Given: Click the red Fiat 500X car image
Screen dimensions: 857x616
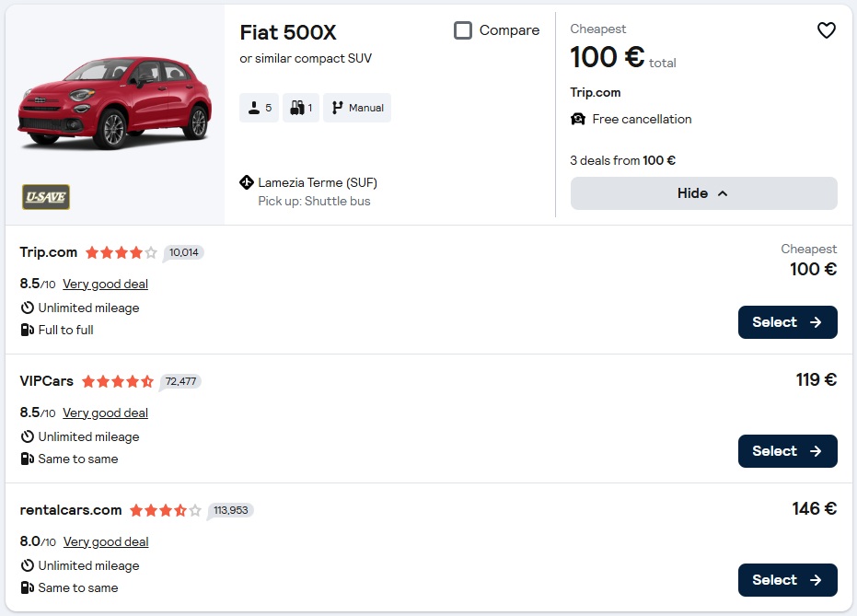Looking at the screenshot, I should point(114,103).
